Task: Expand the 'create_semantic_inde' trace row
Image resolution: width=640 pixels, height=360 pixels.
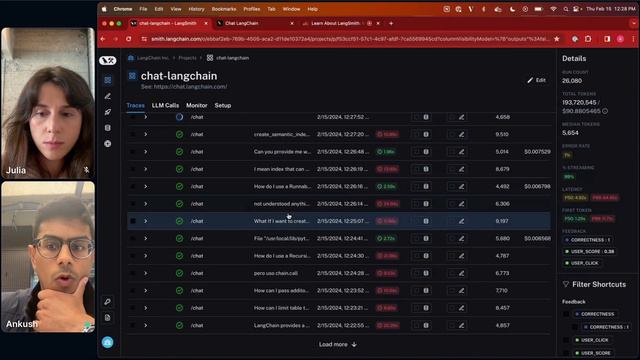Action: pos(146,134)
